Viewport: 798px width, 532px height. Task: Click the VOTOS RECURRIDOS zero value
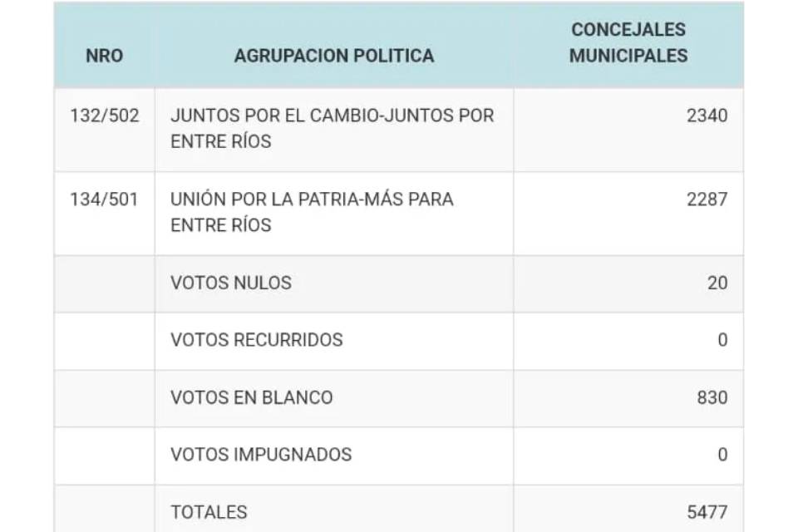pos(722,339)
